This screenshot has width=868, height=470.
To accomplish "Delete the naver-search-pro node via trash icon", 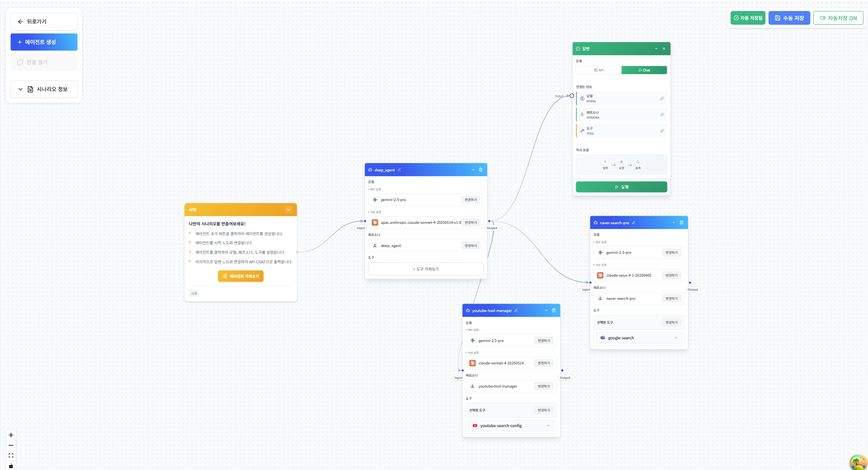I will click(682, 223).
